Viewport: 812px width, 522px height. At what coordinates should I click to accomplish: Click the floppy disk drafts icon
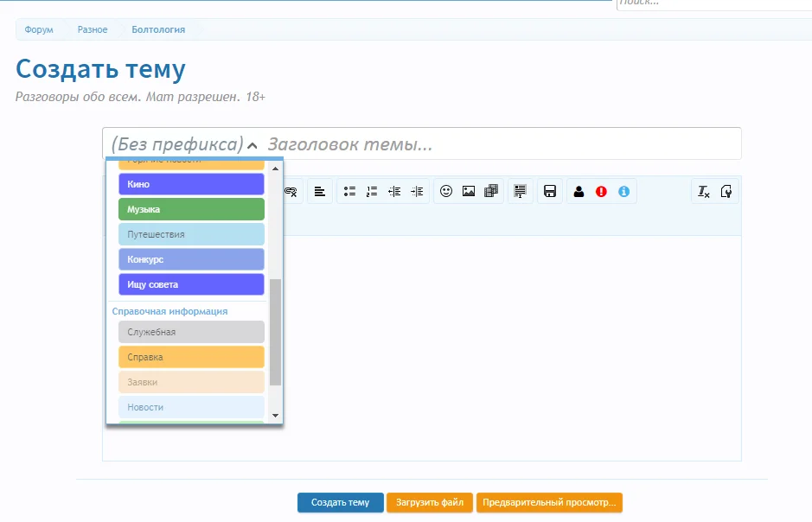click(x=550, y=191)
